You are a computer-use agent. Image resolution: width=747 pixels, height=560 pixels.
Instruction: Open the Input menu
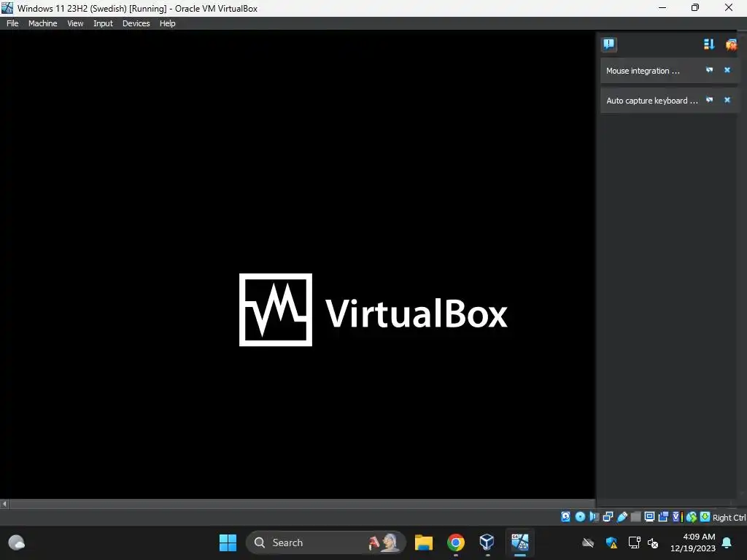(x=103, y=23)
